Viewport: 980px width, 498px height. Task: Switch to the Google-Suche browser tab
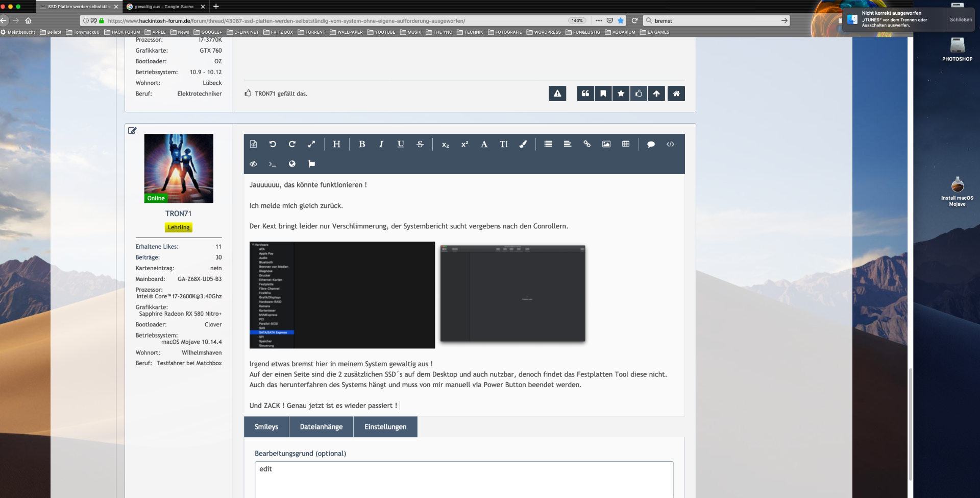pos(164,7)
